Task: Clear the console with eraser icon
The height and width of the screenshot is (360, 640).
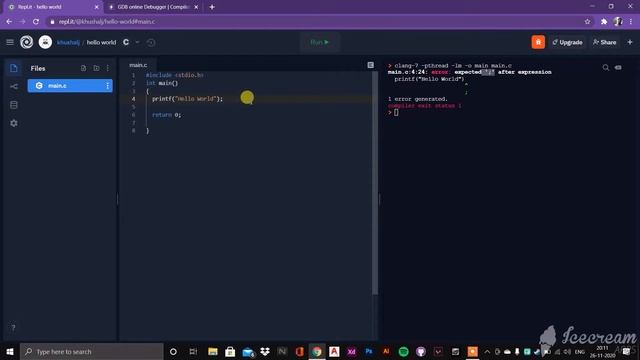Action: [618, 67]
